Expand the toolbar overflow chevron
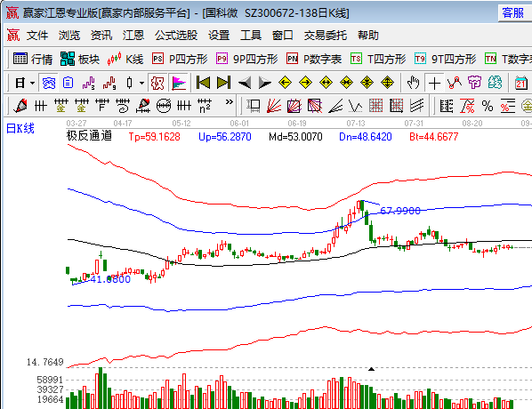 tap(230, 101)
